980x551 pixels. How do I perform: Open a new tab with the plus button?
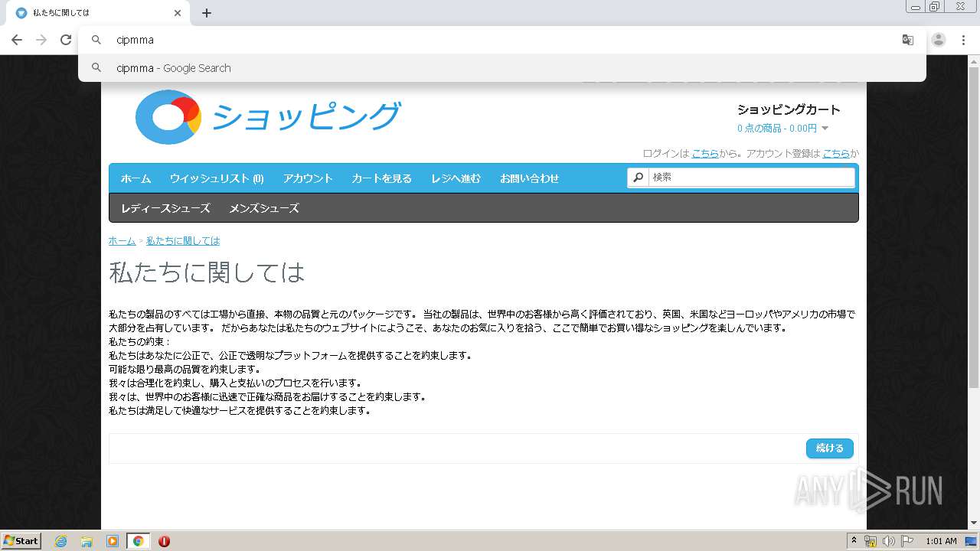(x=207, y=13)
